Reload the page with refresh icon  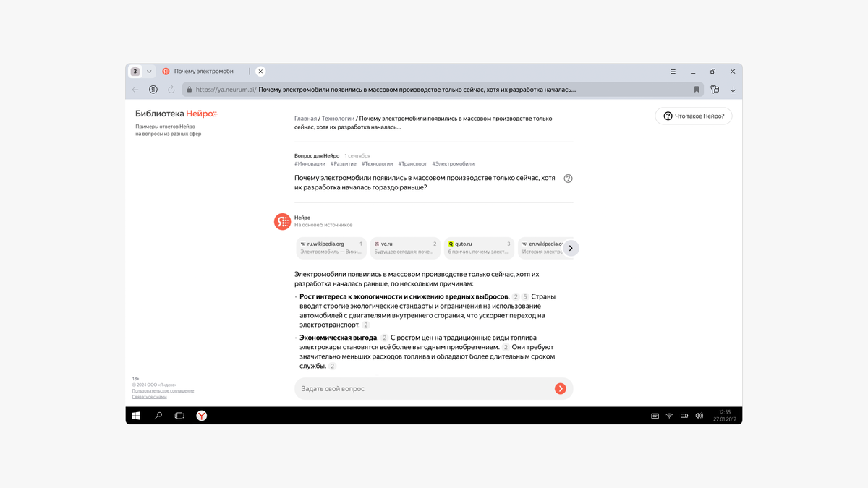coord(171,90)
